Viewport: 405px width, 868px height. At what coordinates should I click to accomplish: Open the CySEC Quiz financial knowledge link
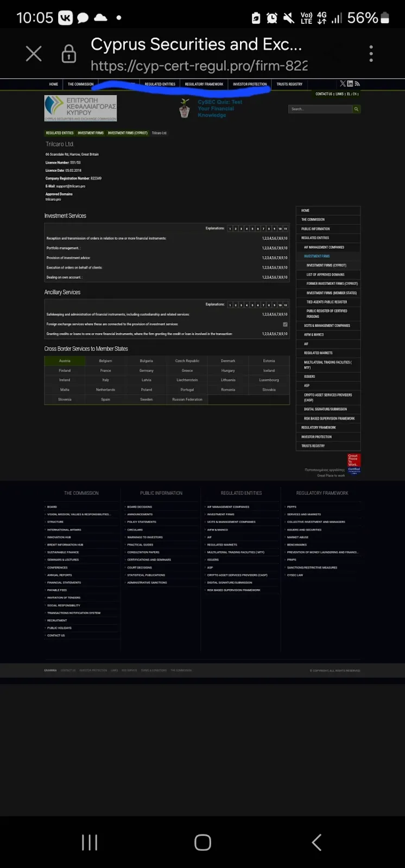219,108
